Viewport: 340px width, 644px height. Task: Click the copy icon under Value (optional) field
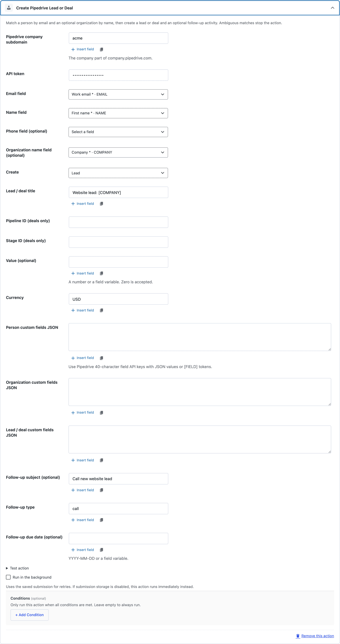click(x=101, y=273)
